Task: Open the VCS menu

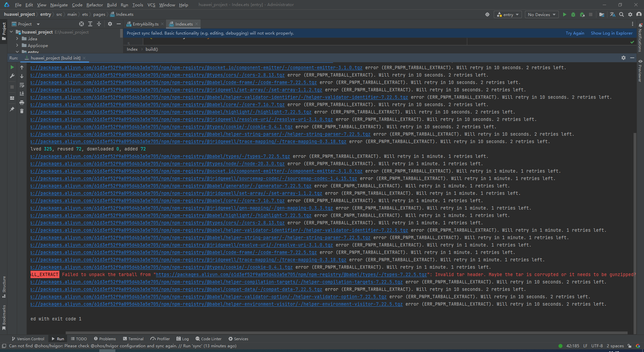Action: pos(151,5)
